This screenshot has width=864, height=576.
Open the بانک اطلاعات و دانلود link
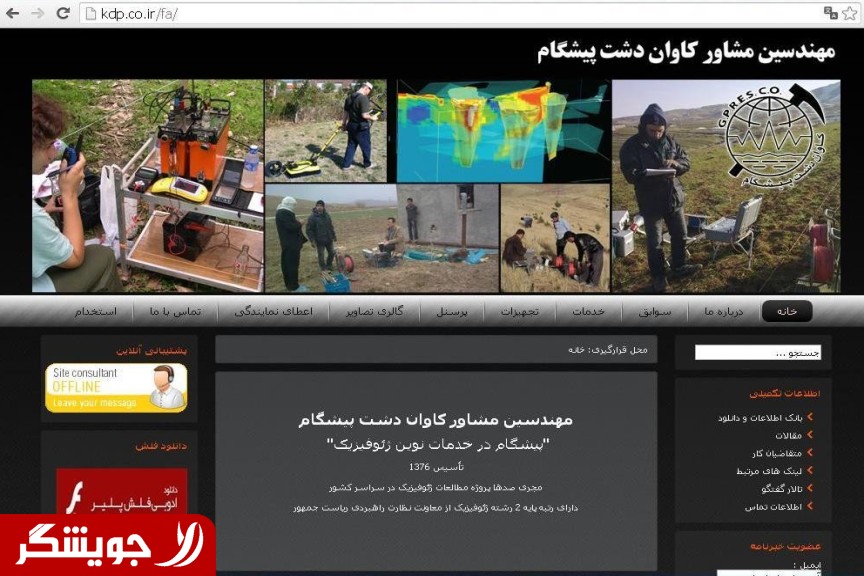point(759,417)
